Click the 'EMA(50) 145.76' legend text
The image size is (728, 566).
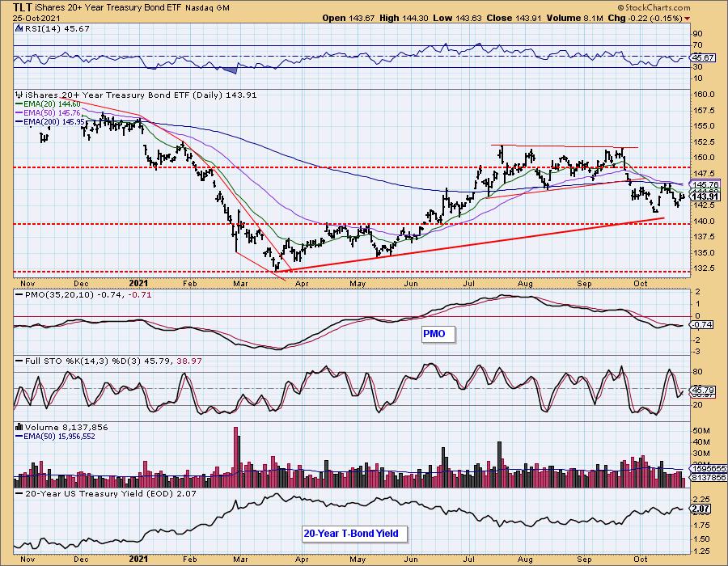pyautogui.click(x=52, y=112)
